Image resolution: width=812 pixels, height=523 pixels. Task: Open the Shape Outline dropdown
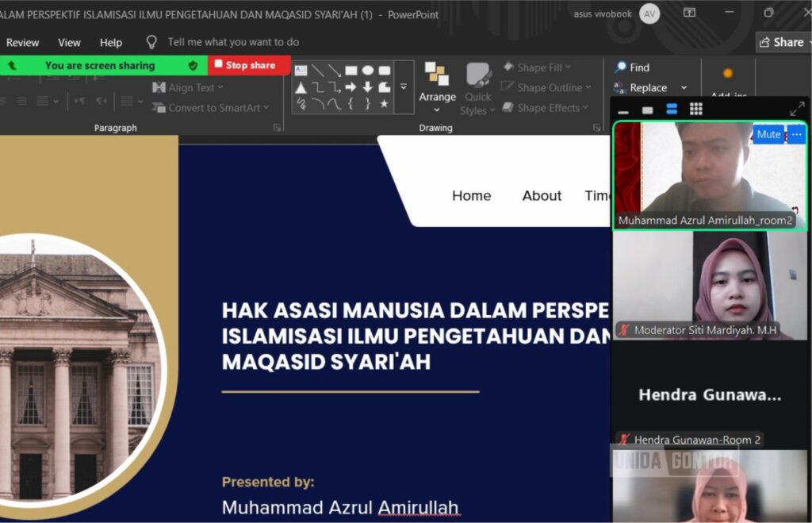(x=546, y=87)
